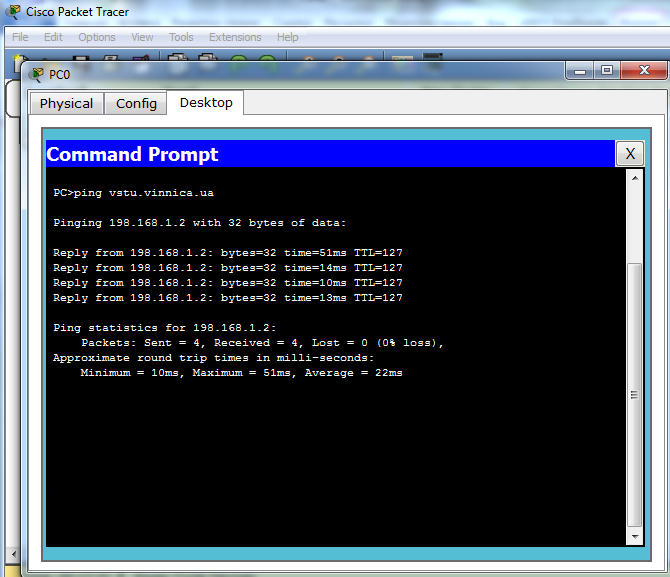Click 'Approximate round trip times' line
The height and width of the screenshot is (577, 670).
tap(213, 358)
